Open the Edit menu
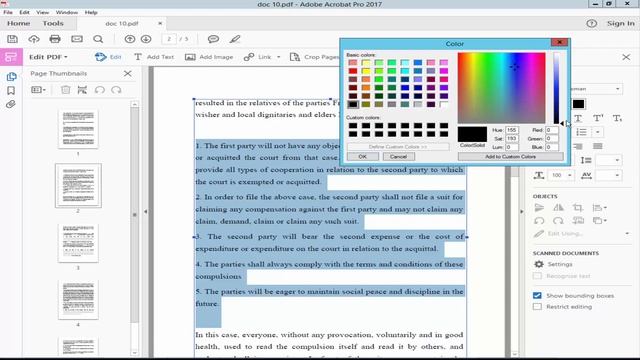 tap(24, 12)
